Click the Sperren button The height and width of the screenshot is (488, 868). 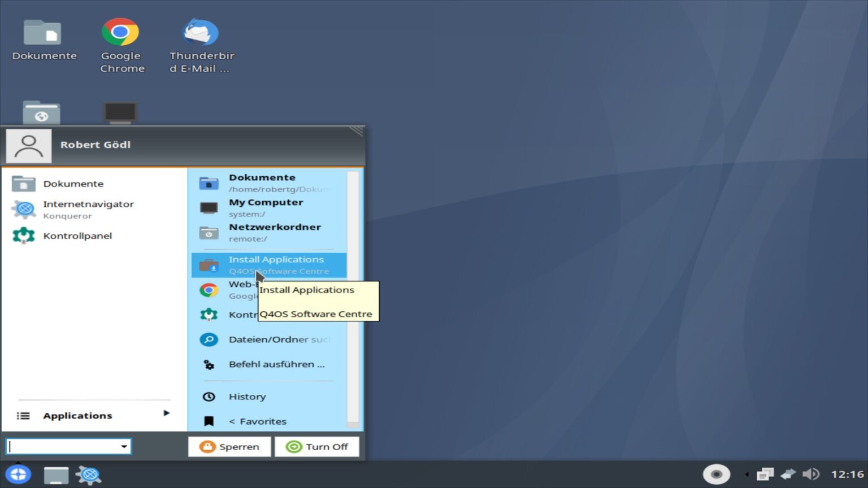click(229, 447)
